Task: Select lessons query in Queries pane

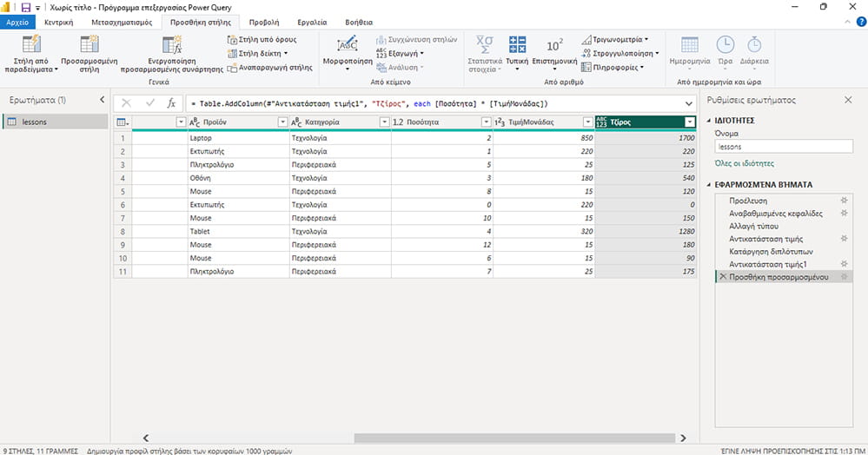Action: click(56, 122)
